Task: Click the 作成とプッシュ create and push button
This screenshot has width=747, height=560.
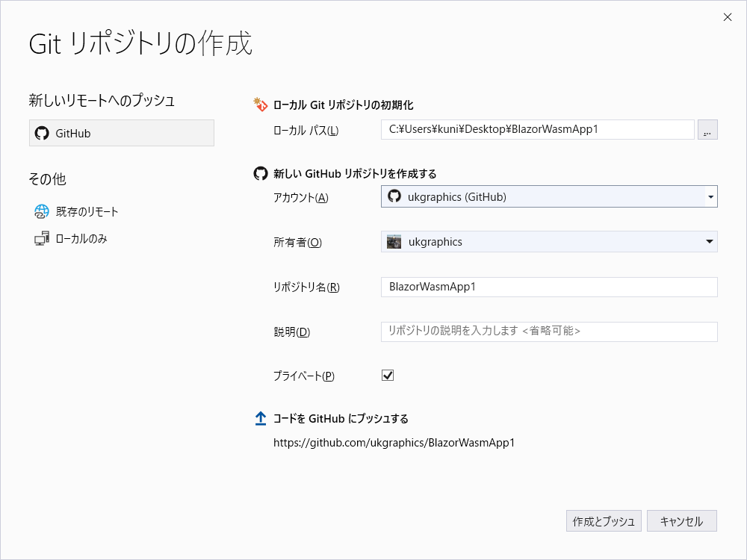Action: [x=604, y=521]
